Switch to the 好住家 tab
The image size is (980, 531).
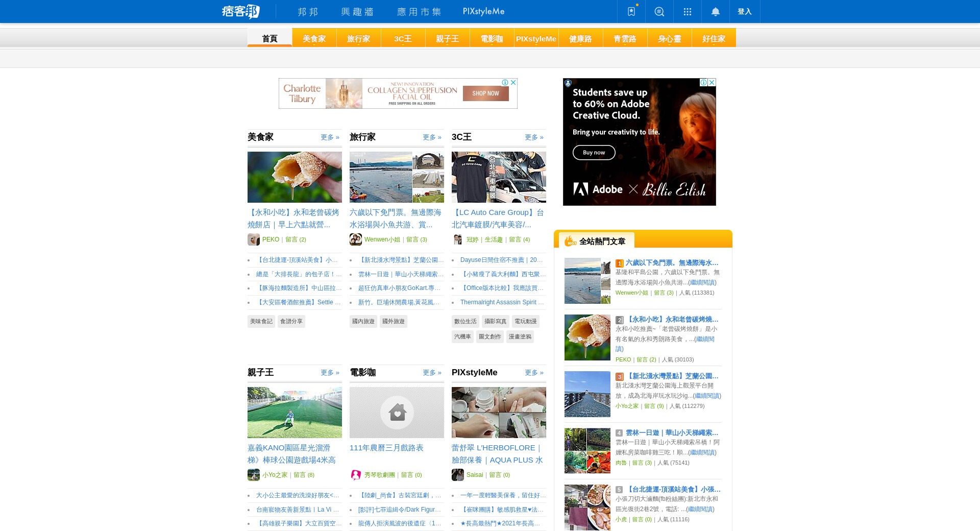tap(714, 38)
